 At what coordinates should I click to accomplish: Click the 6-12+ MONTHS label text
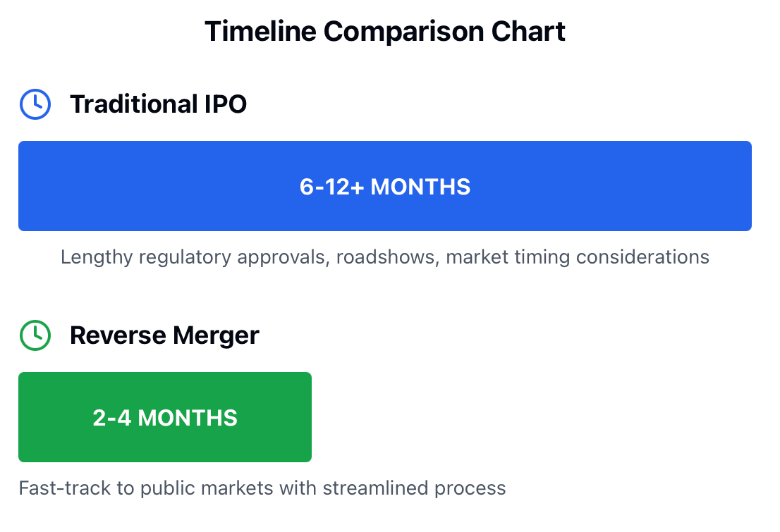(x=385, y=187)
